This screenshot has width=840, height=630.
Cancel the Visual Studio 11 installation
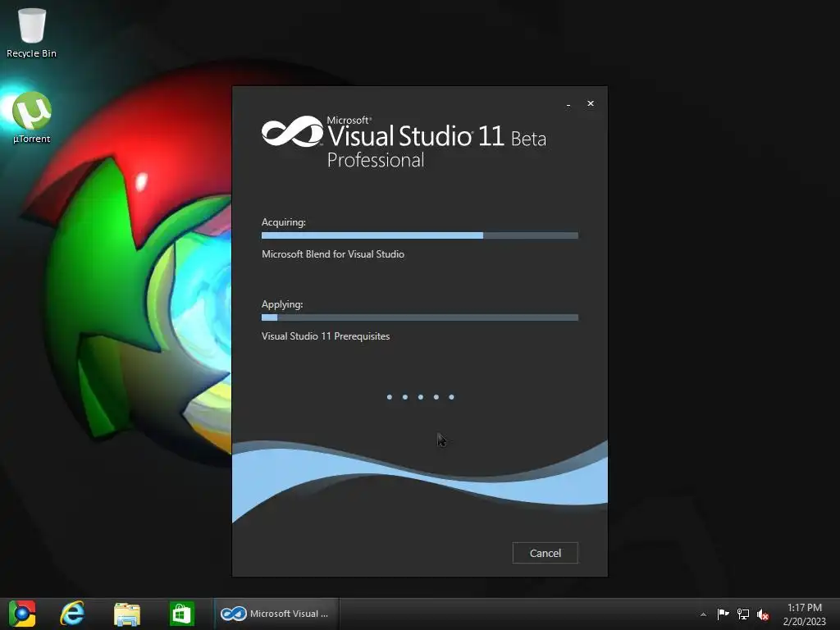(x=545, y=553)
